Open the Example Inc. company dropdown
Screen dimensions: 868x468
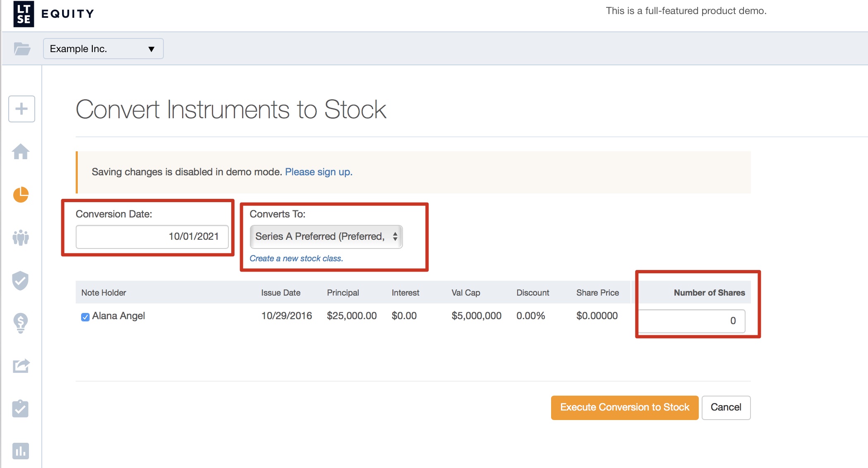(x=103, y=49)
